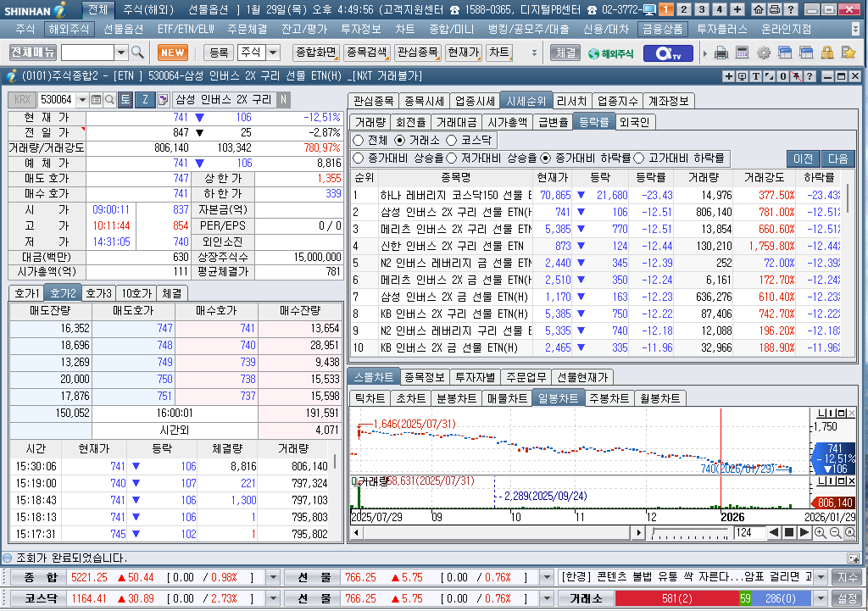This screenshot has width=868, height=611.
Task: Open settings gear icon in toolbar
Action: point(764,53)
